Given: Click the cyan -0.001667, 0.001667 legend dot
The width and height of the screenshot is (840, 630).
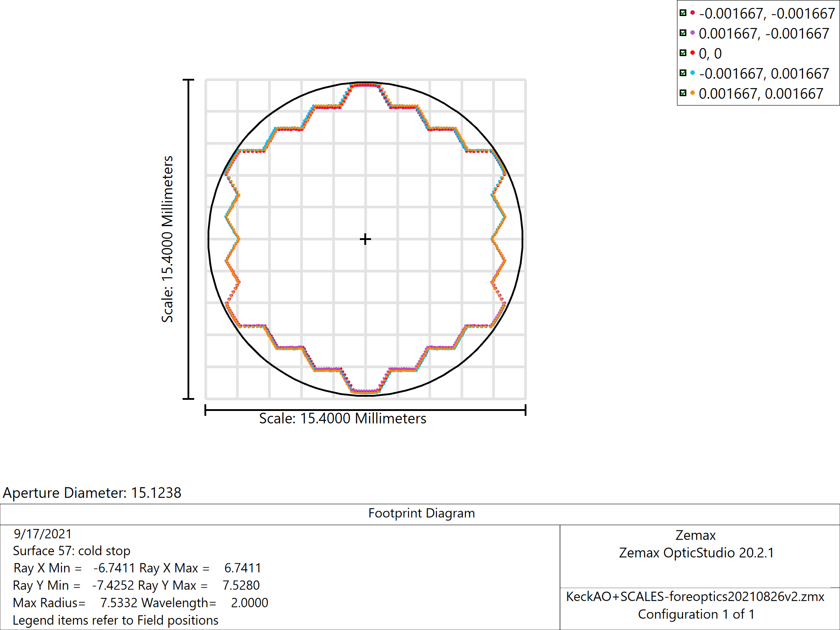Looking at the screenshot, I should (x=693, y=73).
